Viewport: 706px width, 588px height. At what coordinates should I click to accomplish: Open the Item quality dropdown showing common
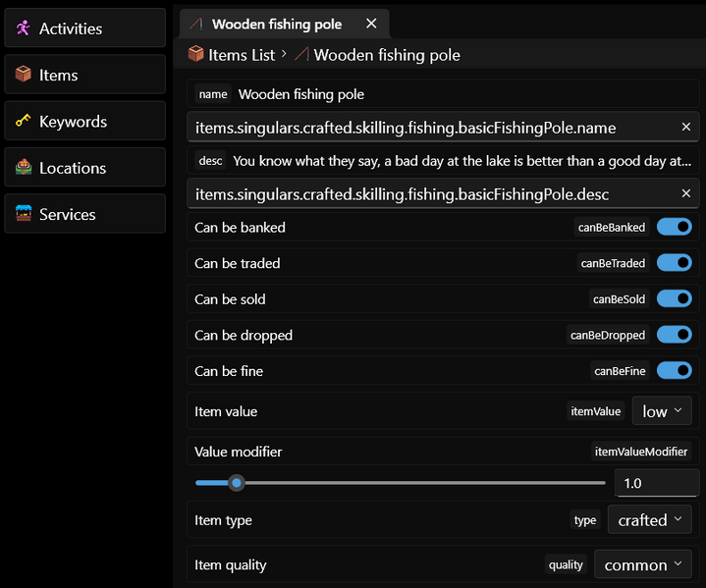coord(642,564)
